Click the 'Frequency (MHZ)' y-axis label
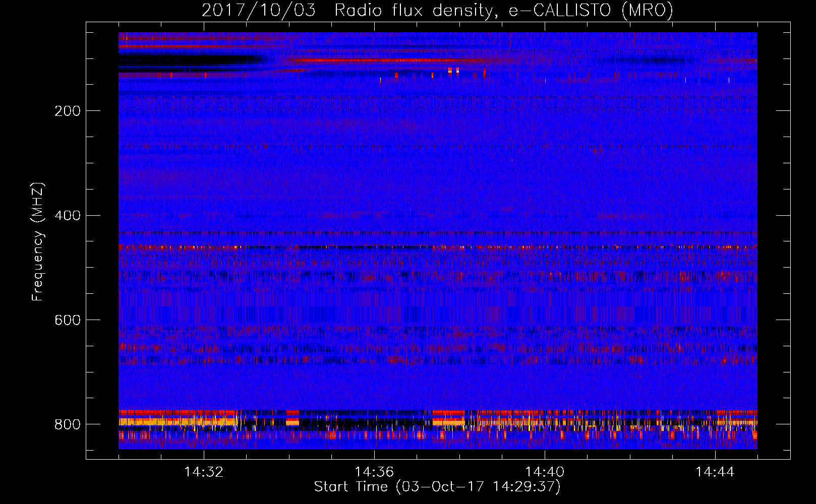 click(x=38, y=242)
